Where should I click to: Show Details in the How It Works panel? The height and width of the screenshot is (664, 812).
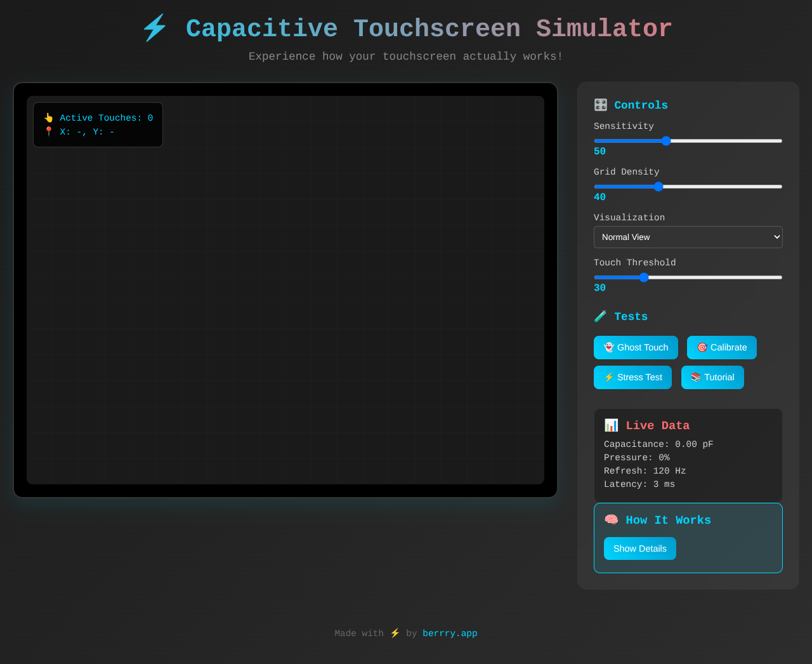point(639,548)
